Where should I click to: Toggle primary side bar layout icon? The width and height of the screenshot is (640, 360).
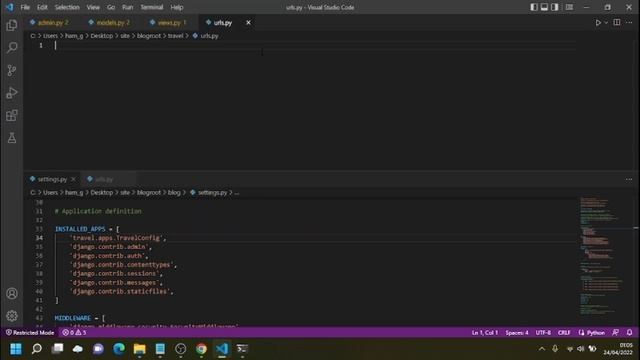pos(534,7)
